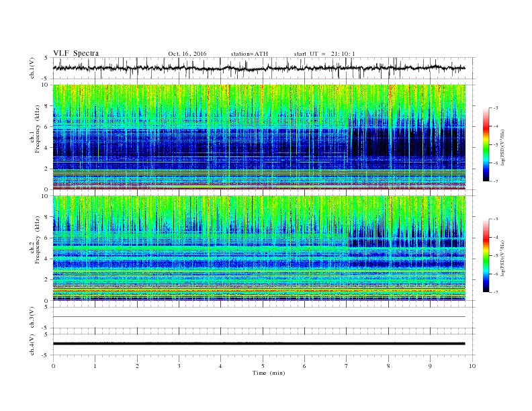
Task: Click the time axis tick label "10" at the bottom
Action: (472, 366)
